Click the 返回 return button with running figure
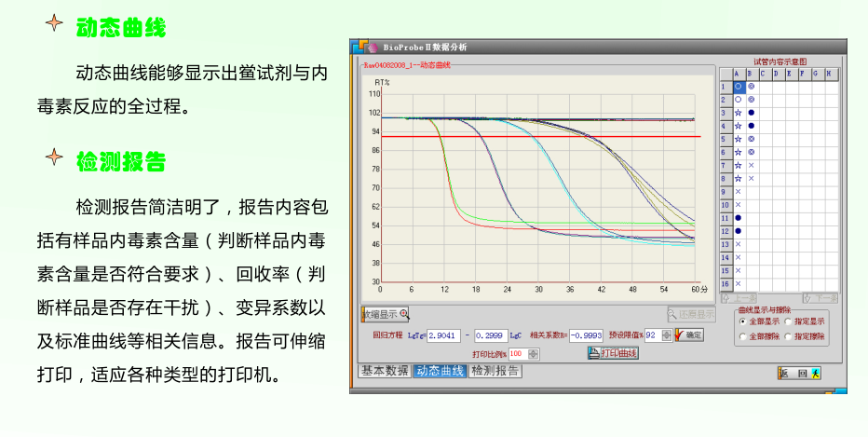The width and height of the screenshot is (868, 437). 800,373
